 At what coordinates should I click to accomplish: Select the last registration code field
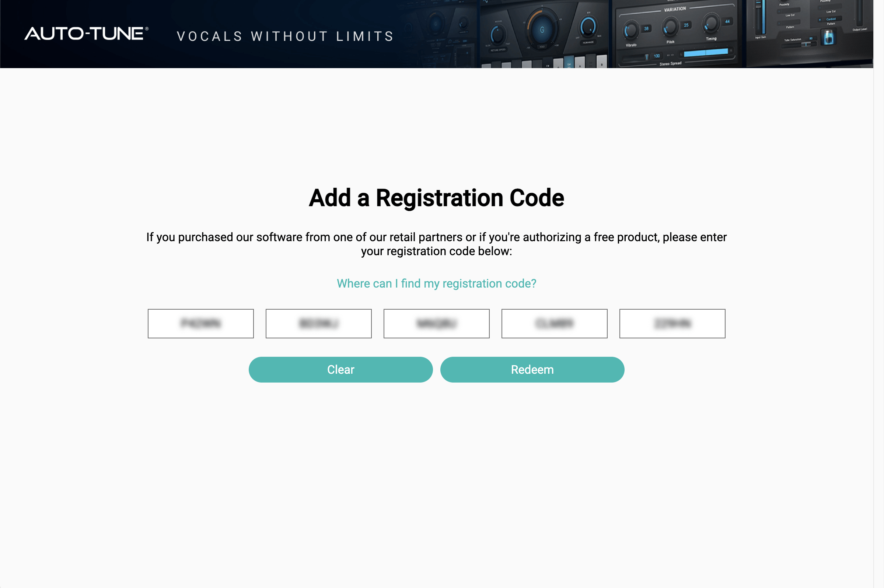point(672,324)
